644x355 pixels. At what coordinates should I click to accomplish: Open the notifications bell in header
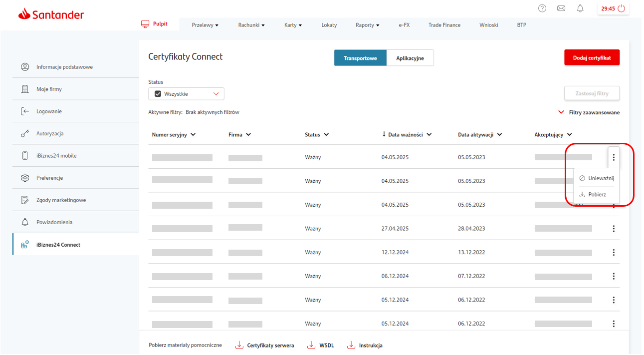click(x=580, y=8)
